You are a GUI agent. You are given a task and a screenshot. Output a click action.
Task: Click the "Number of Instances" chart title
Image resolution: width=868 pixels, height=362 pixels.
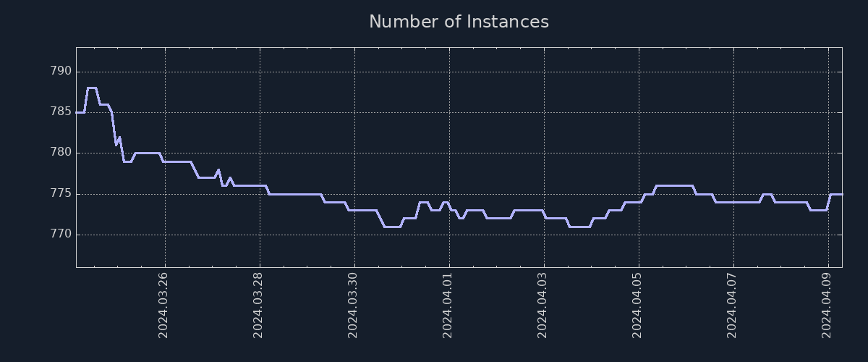(459, 22)
